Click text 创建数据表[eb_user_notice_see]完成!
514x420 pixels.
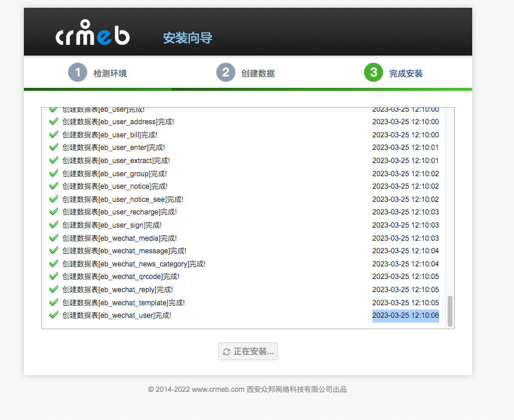[x=123, y=200]
